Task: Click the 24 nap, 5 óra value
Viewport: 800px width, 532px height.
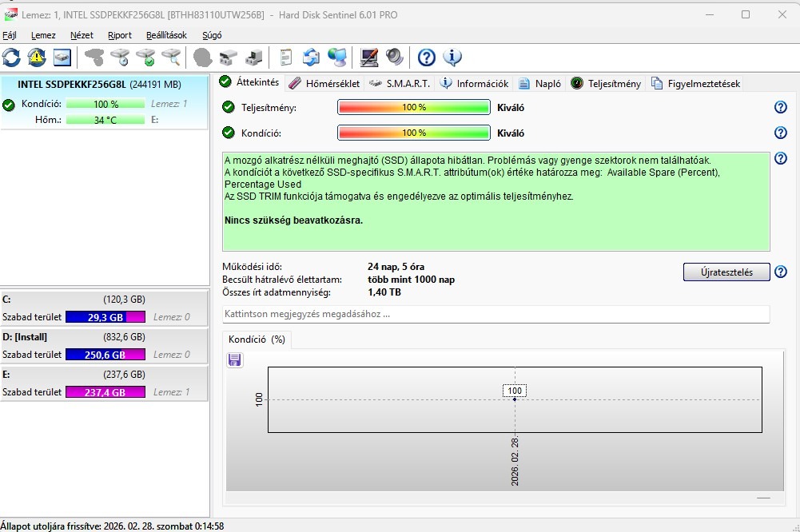Action: coord(396,266)
